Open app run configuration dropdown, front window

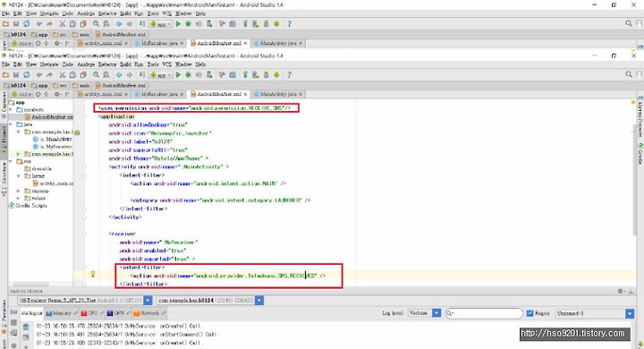click(x=161, y=75)
